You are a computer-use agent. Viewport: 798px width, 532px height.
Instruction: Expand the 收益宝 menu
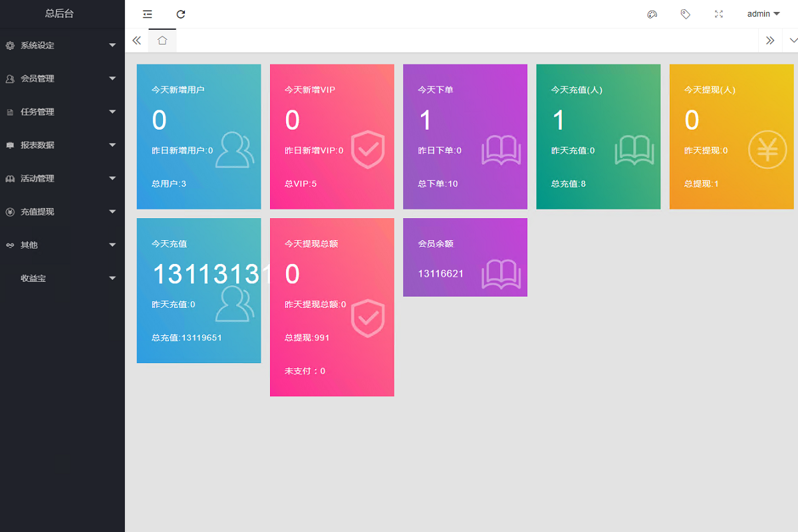(x=62, y=278)
